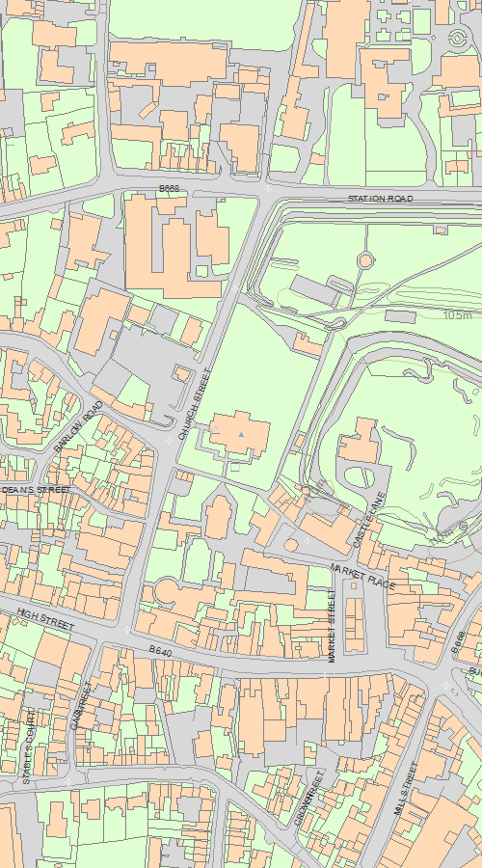Select the octagonal structure below Station Road
The width and height of the screenshot is (482, 868).
[x=365, y=259]
